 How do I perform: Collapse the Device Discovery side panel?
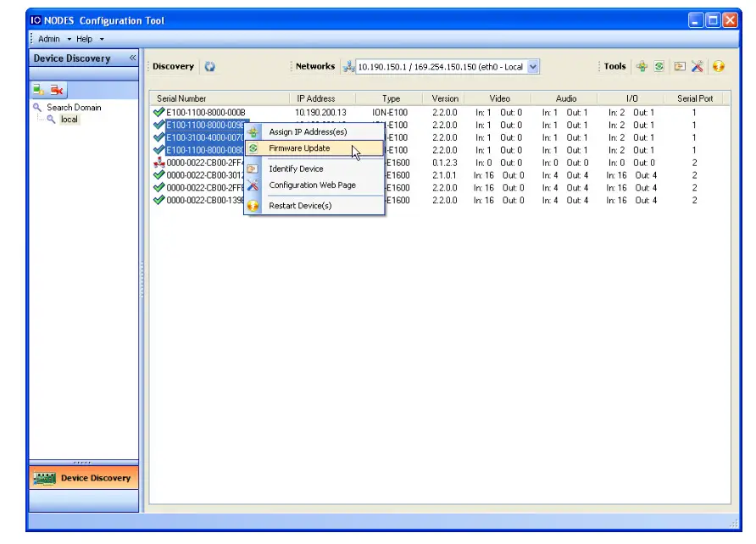[x=132, y=58]
